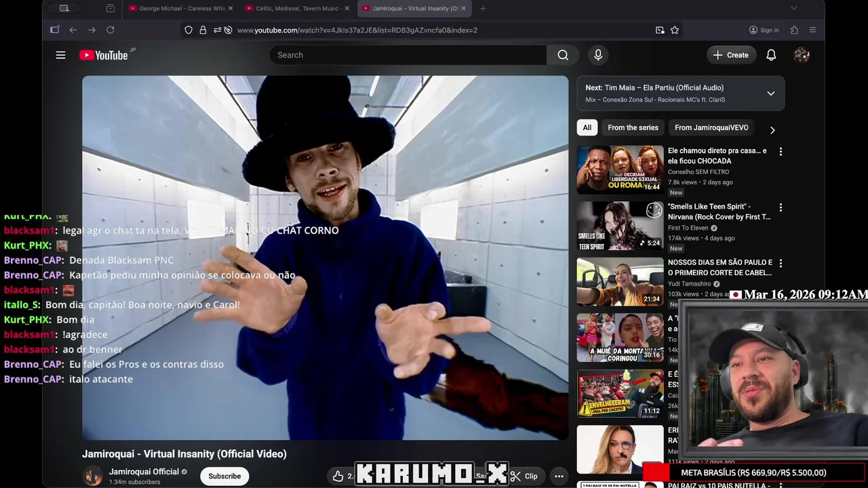Open Jamiroquai Official channel name link
This screenshot has height=488, width=868.
click(x=144, y=472)
